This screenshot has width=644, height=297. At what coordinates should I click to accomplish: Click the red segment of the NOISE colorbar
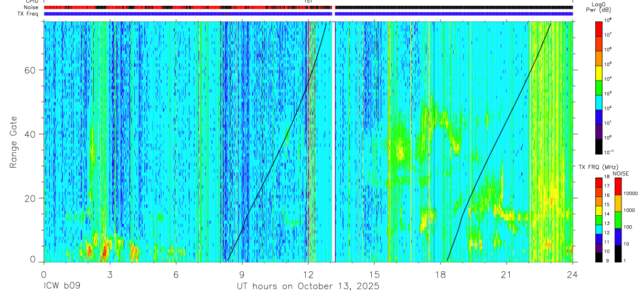click(619, 186)
